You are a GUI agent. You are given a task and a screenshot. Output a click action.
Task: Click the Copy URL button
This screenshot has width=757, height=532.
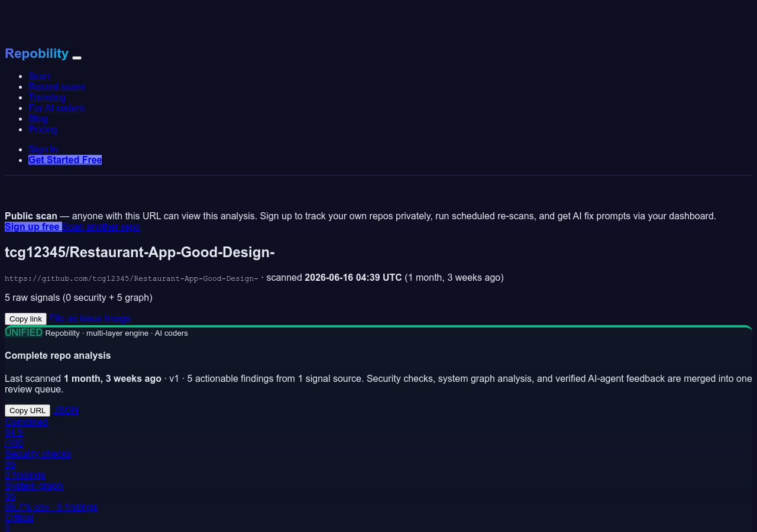coord(27,410)
